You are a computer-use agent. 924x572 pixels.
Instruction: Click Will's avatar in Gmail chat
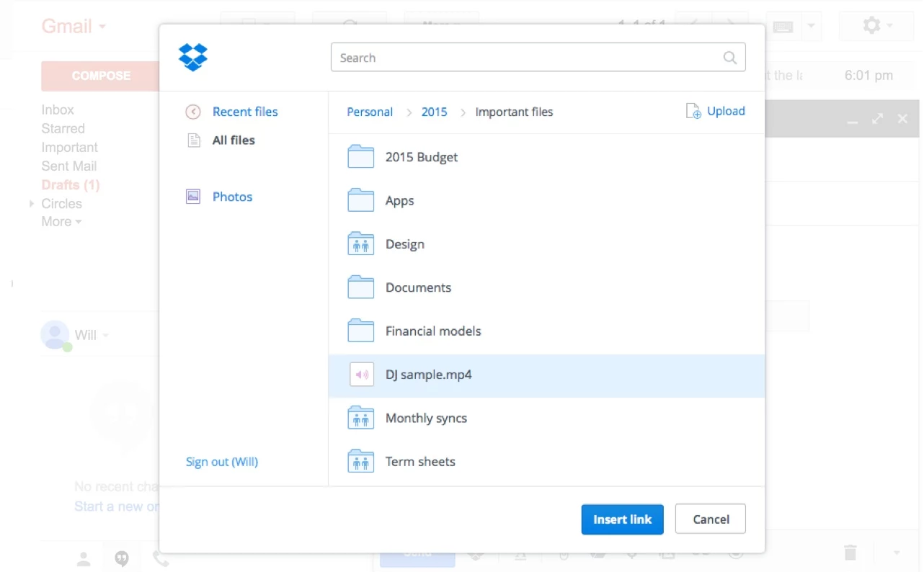(55, 334)
